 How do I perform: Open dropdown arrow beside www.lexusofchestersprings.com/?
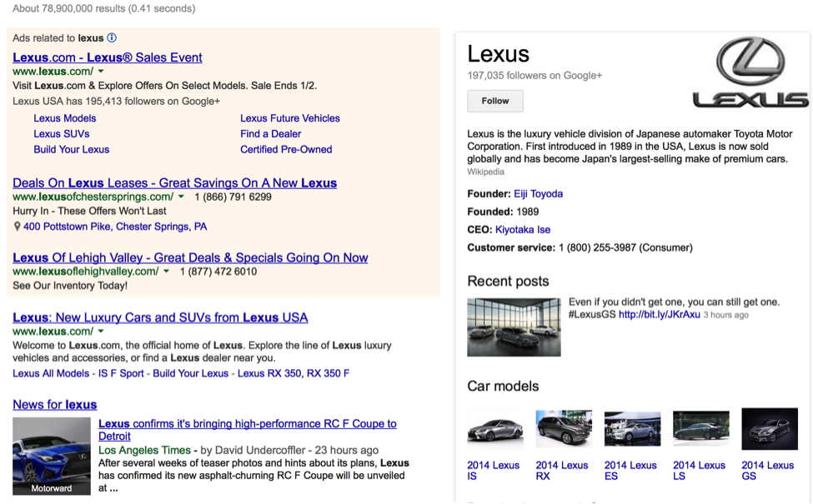tap(181, 197)
